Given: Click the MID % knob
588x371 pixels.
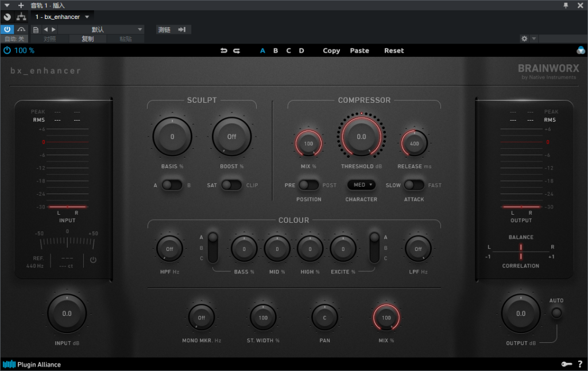Looking at the screenshot, I should point(277,249).
